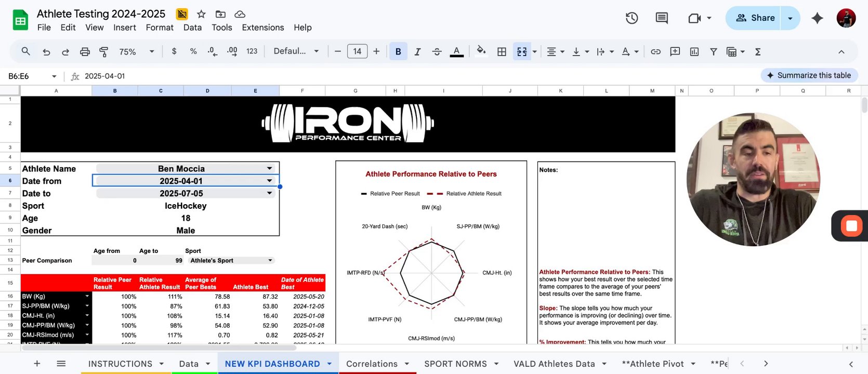
Task: Open the text color picker
Action: coord(456,51)
